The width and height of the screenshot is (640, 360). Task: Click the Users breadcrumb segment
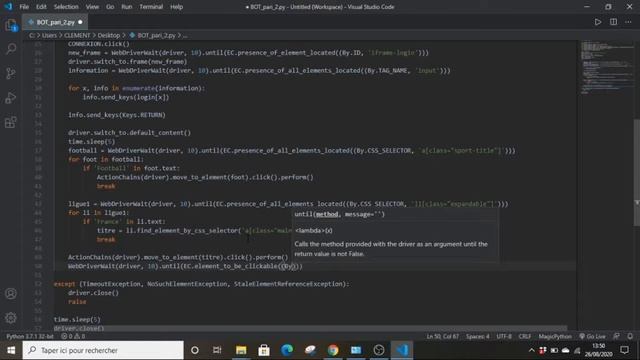point(49,36)
